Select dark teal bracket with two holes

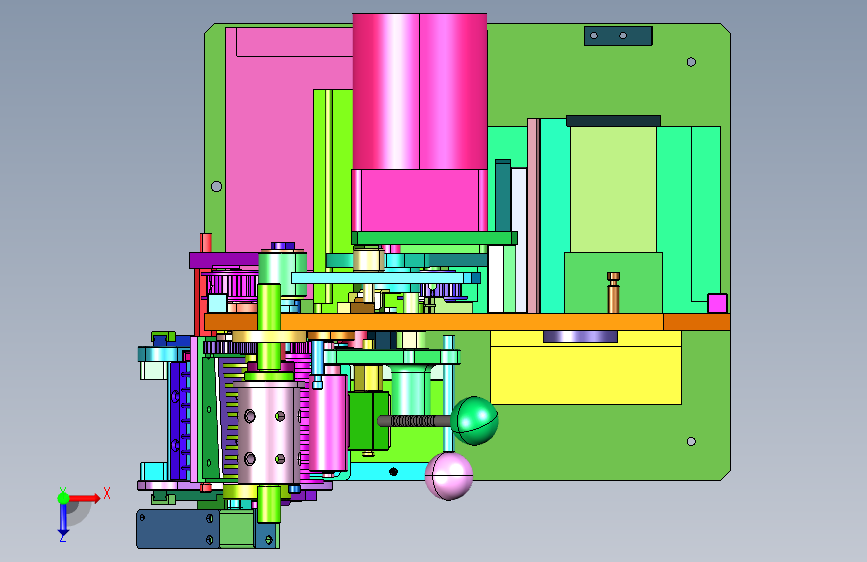[x=618, y=36]
